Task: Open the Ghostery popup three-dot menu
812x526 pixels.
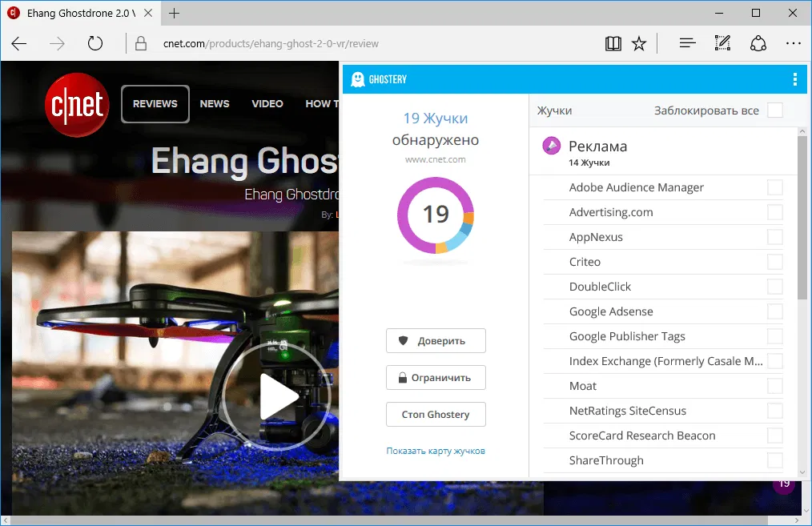Action: (794, 78)
